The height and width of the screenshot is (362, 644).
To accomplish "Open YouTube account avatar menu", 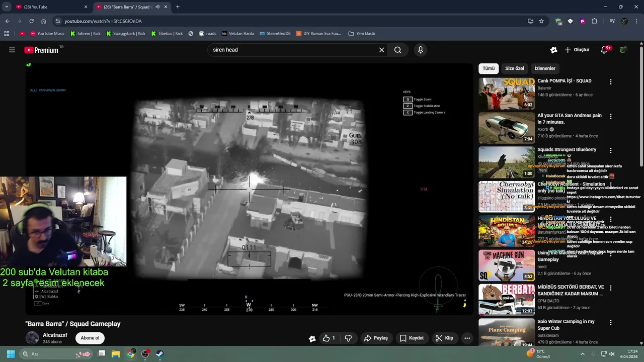I will tap(623, 50).
